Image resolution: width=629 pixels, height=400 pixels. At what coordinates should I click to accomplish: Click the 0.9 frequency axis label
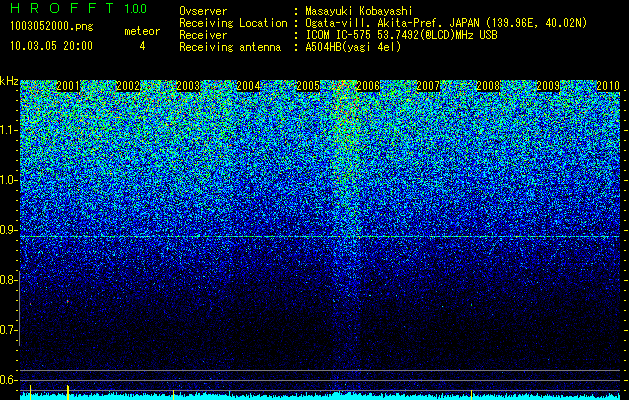tap(8, 230)
